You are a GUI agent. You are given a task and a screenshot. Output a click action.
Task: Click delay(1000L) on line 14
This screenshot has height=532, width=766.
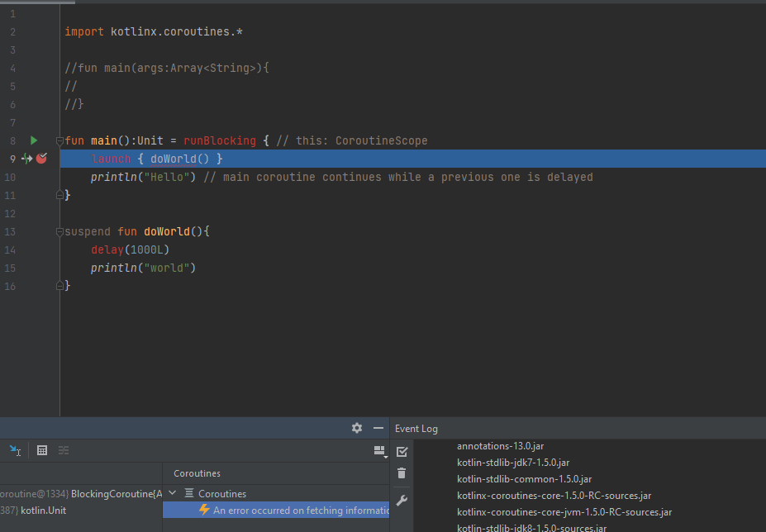pyautogui.click(x=130, y=249)
